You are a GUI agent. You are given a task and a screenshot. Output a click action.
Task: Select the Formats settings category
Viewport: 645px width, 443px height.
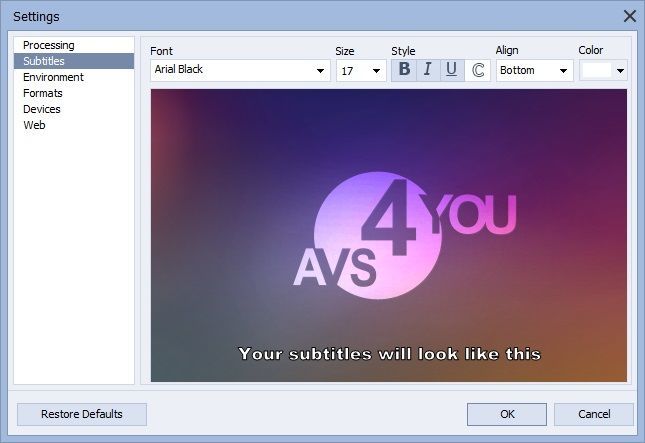point(74,93)
